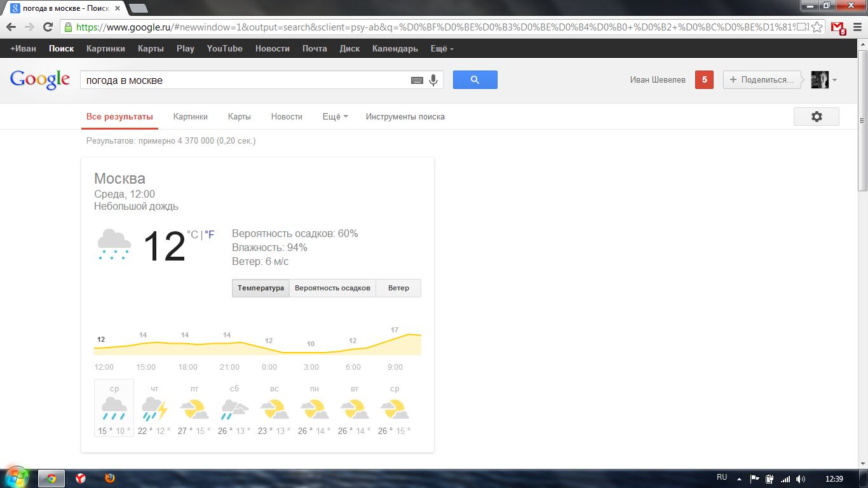This screenshot has width=868, height=488.
Task: Expand the account dropdown arrow next to avatar
Action: (x=834, y=80)
